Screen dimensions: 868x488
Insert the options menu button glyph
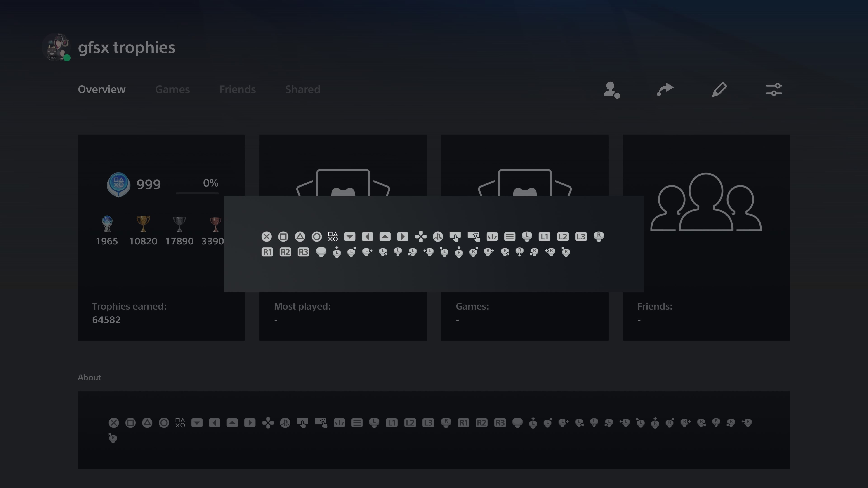click(x=510, y=236)
